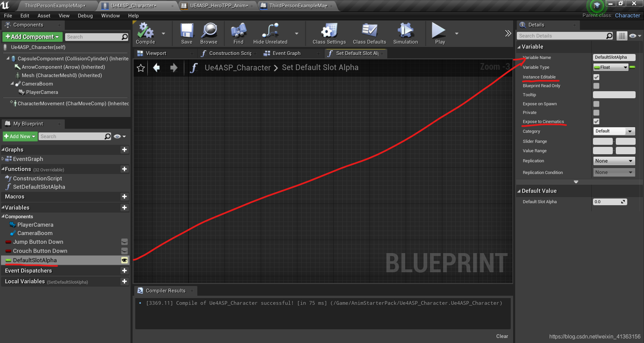Toggle Blueprint Read Only checkbox

click(x=596, y=86)
